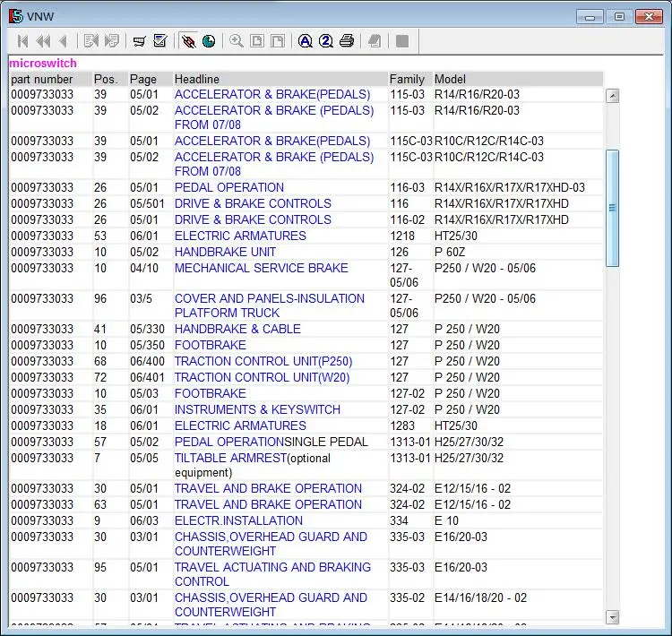Click the vertical scrollbar thumb

click(613, 208)
